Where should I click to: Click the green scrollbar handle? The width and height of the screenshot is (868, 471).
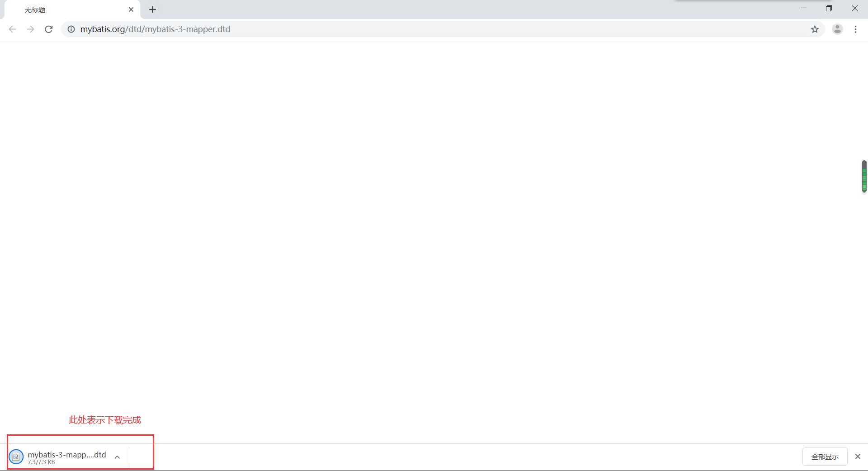tap(864, 176)
